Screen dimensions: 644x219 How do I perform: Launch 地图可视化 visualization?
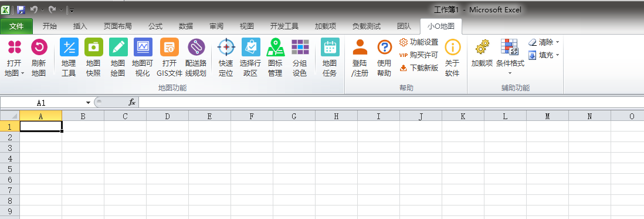point(143,58)
